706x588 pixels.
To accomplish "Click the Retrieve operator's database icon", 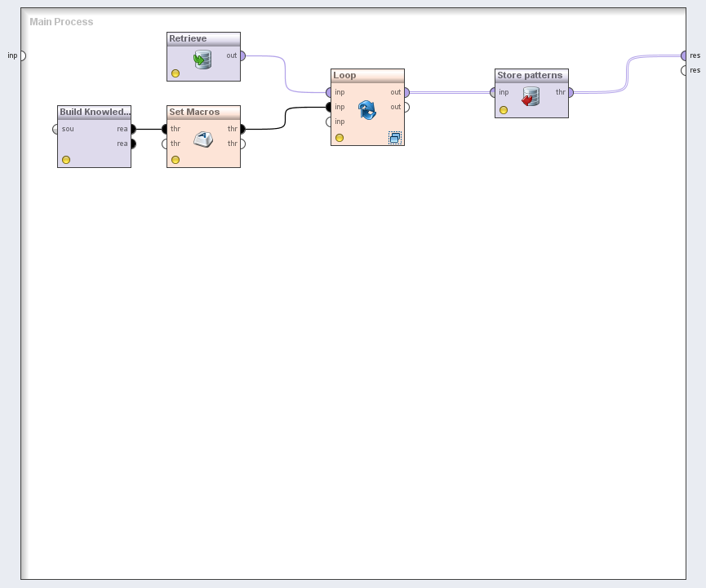I will 202,60.
